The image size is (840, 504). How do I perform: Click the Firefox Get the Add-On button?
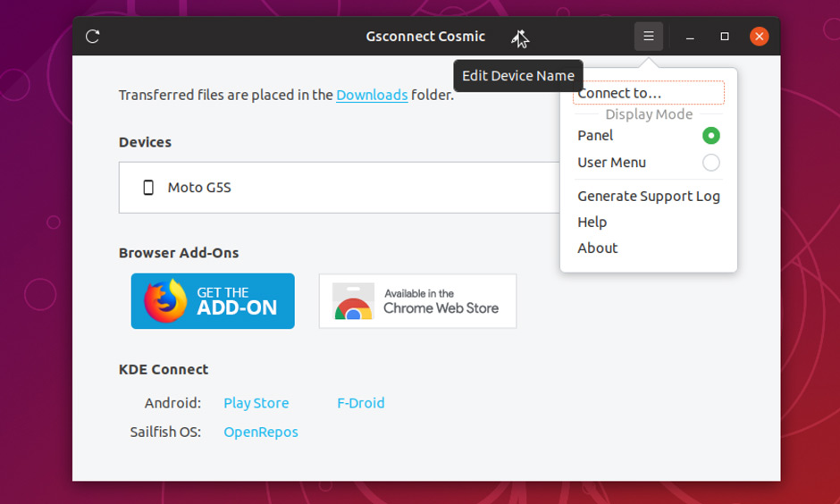213,301
